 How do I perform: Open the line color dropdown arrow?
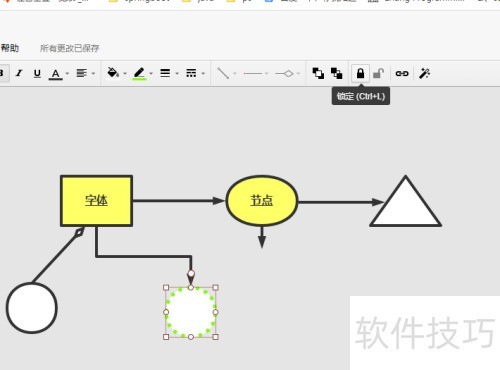coord(151,74)
